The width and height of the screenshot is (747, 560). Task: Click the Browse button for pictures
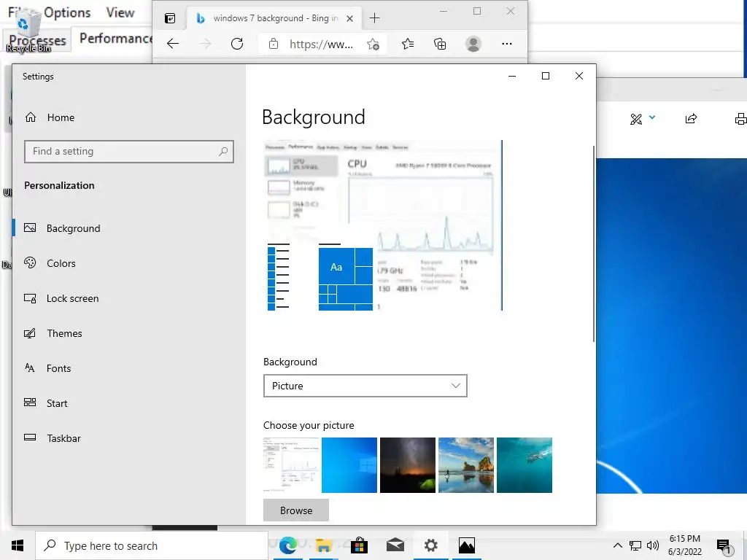[x=296, y=510]
